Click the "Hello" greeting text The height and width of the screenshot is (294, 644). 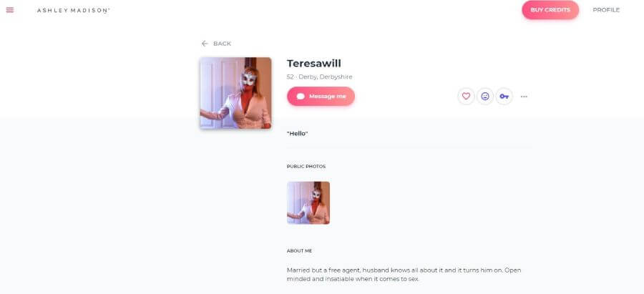[x=298, y=134]
